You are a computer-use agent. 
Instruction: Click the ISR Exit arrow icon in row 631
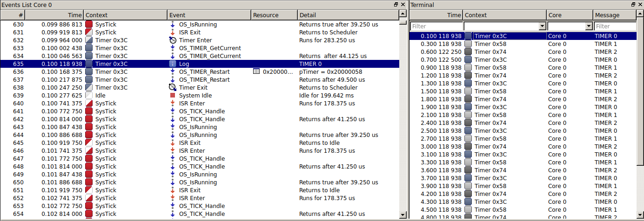click(x=173, y=32)
